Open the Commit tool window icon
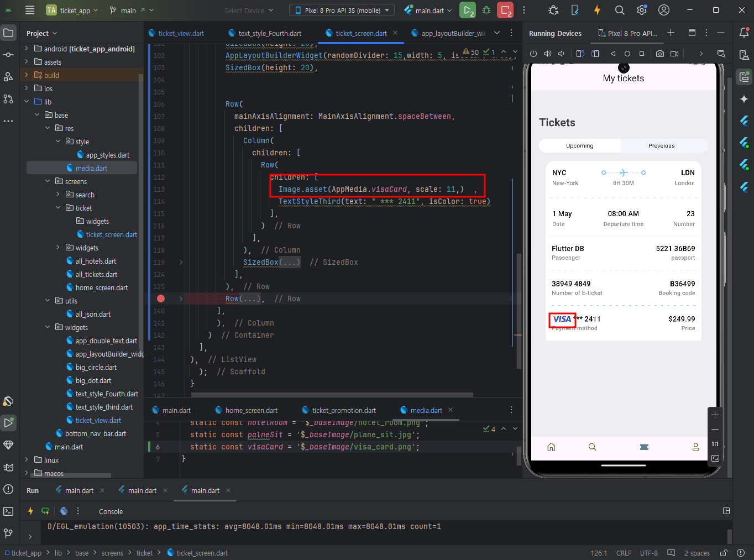 [8, 55]
